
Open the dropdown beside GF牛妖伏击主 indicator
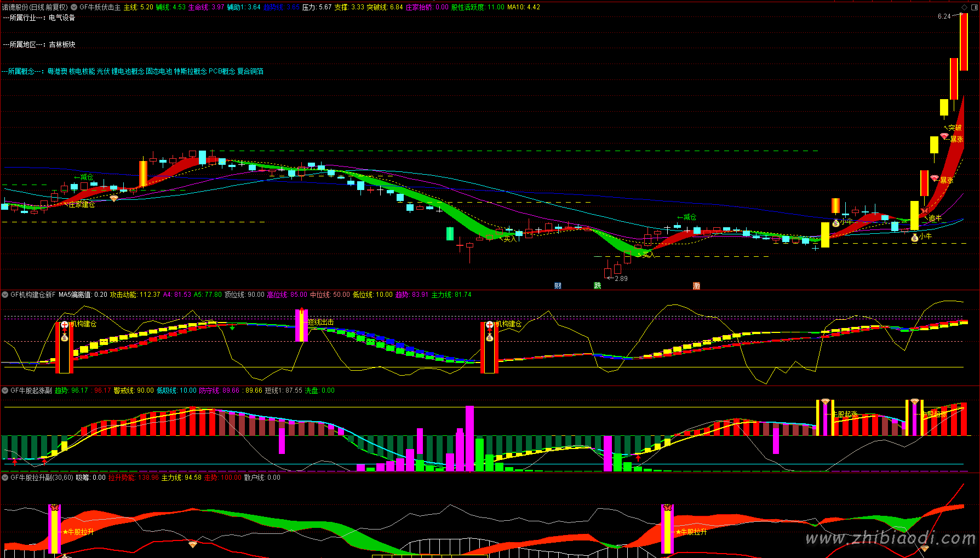[74, 7]
